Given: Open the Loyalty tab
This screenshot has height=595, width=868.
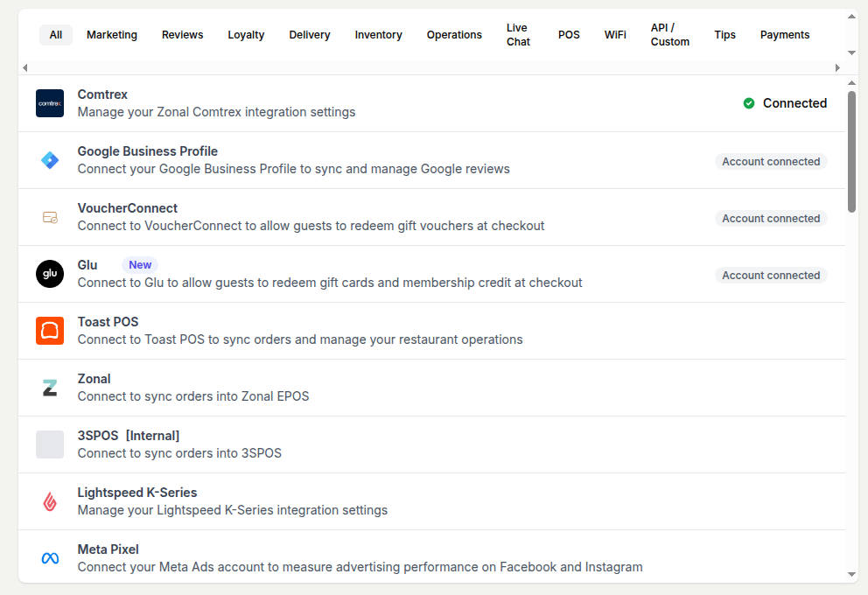Looking at the screenshot, I should coord(247,35).
